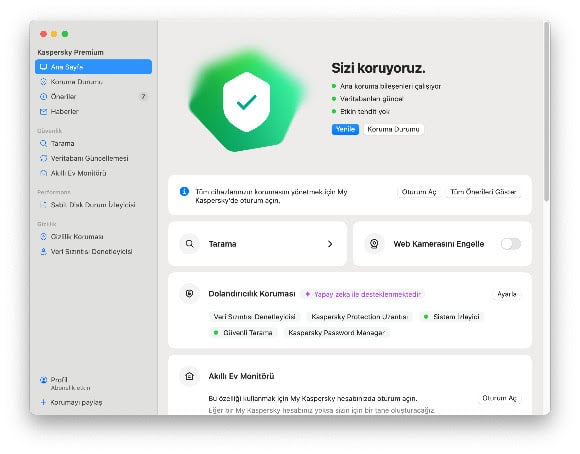The image size is (580, 454).
Task: Click the Veri Sızıntısı Denetleyicisi sidebar icon
Action: (43, 252)
